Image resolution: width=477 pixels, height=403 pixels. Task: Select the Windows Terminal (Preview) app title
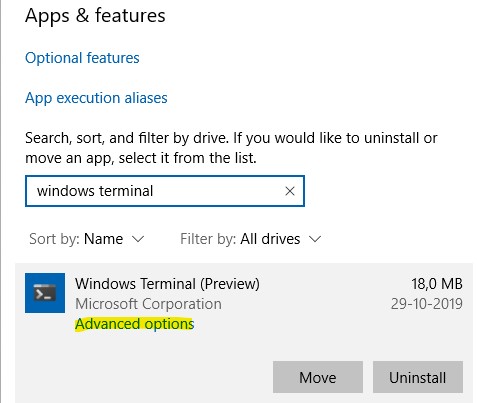coord(167,284)
